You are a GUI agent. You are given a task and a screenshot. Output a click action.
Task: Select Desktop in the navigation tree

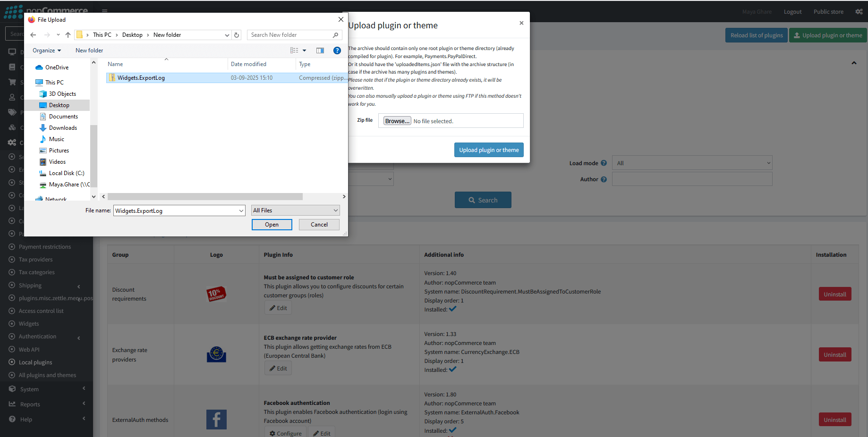tap(59, 105)
